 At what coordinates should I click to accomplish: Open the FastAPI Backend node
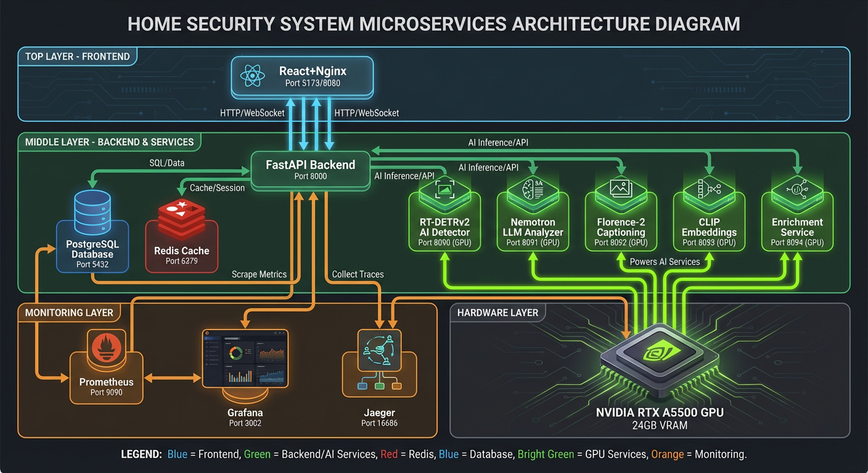click(310, 169)
